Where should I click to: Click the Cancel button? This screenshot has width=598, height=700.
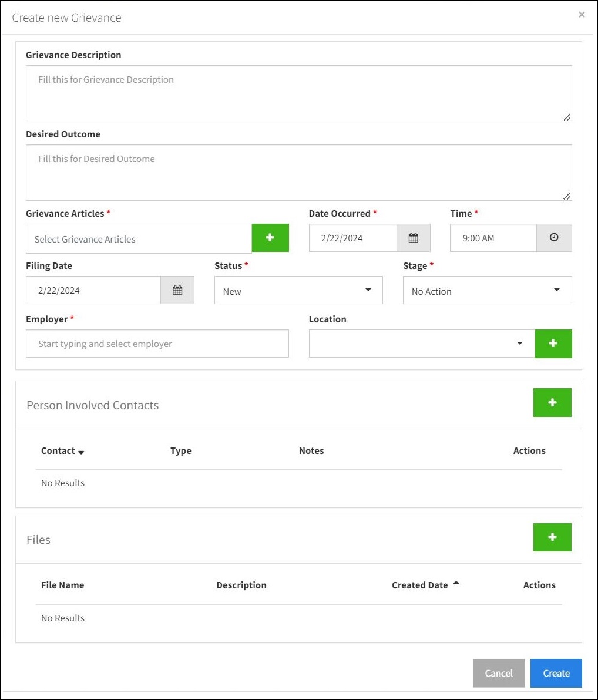pyautogui.click(x=498, y=673)
